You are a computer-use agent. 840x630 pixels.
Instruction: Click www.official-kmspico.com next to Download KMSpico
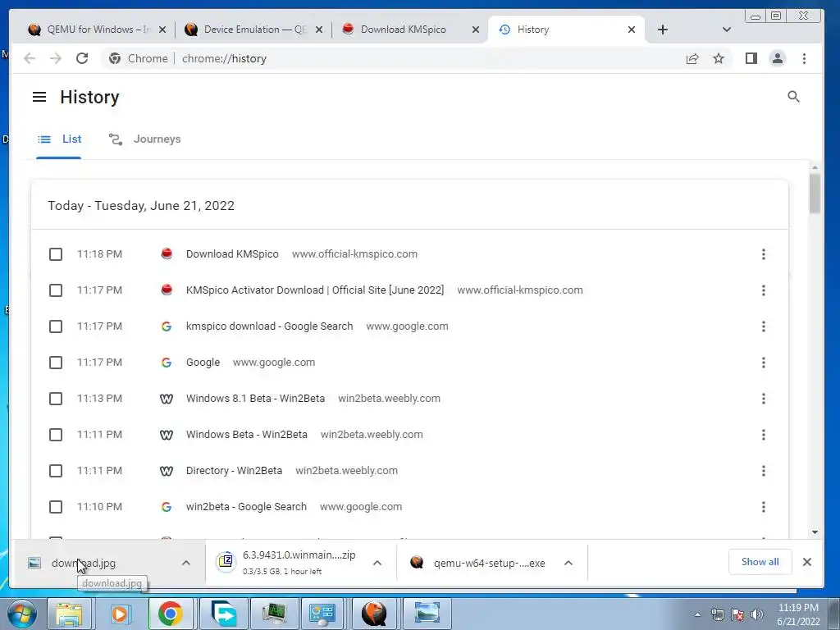coord(354,254)
